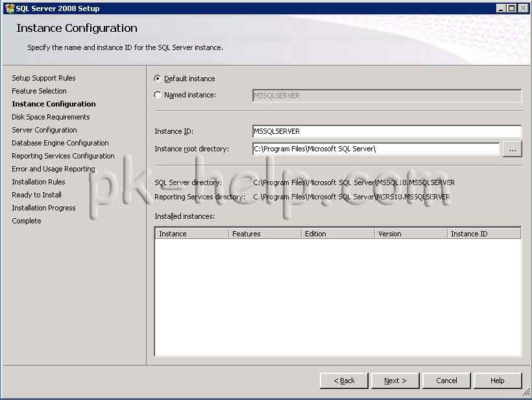Sort by the Instance ID column header

point(484,234)
